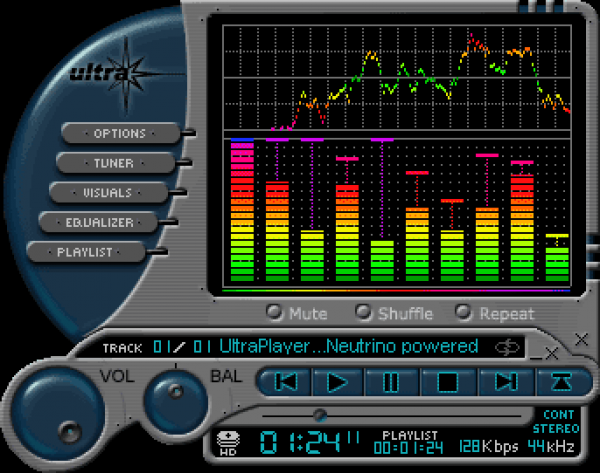Image resolution: width=600 pixels, height=473 pixels.
Task: Click the spectrum analyzer bars
Action: 397,210
